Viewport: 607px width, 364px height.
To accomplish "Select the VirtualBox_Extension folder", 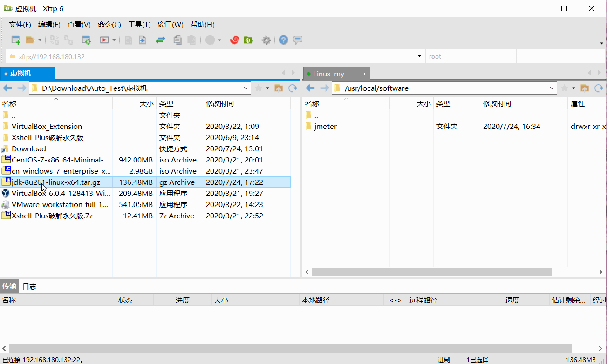I will click(x=47, y=127).
